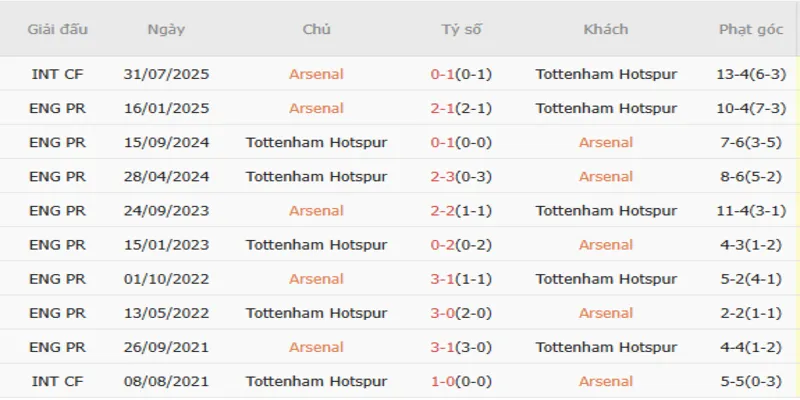Click the 0-2(0-2) score link
The height and width of the screenshot is (400, 800).
[461, 244]
